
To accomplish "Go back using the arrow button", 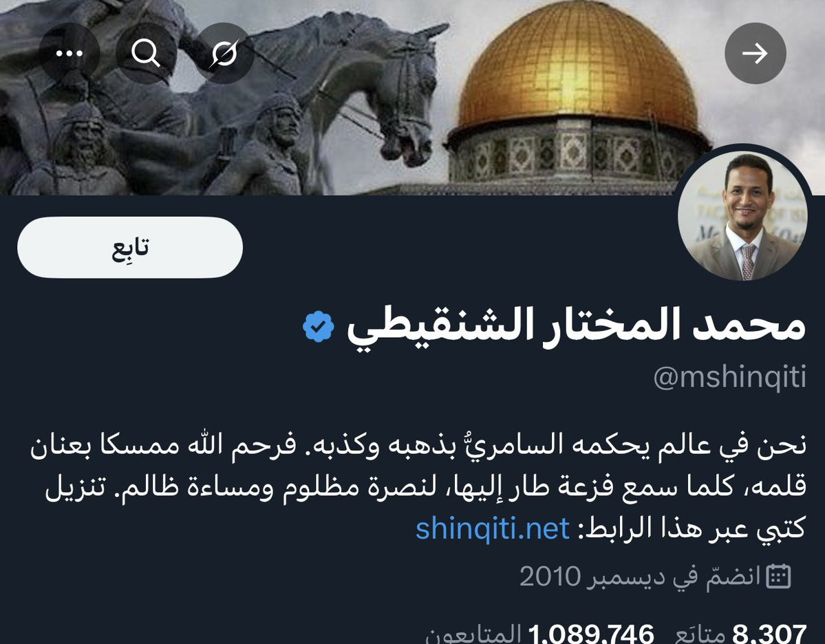I will [755, 53].
